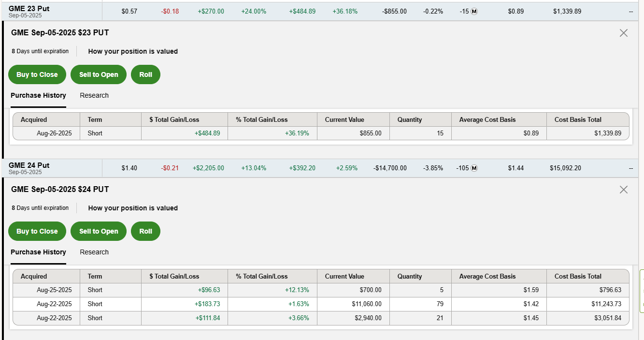Click the $11,060.00 current value cell

click(367, 304)
